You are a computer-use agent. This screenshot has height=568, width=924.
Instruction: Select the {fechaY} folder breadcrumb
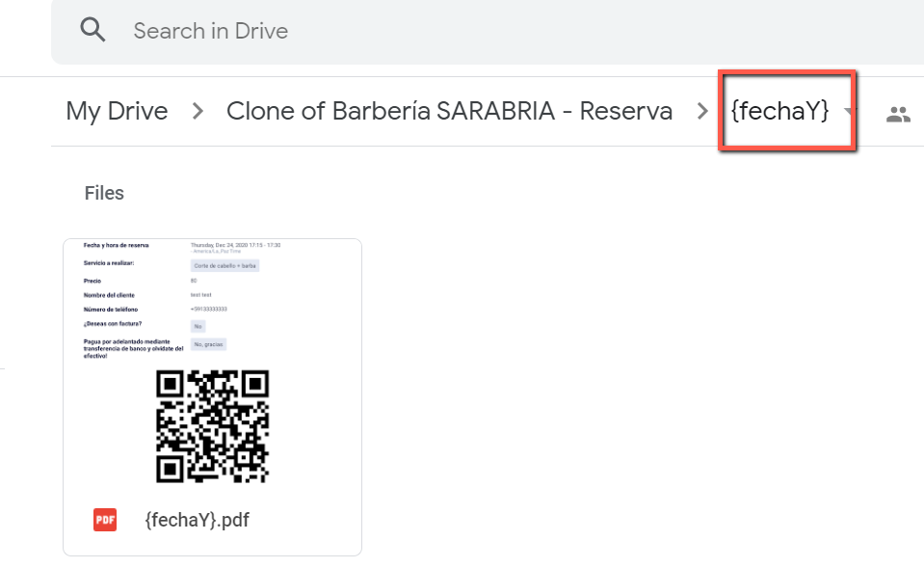point(779,111)
